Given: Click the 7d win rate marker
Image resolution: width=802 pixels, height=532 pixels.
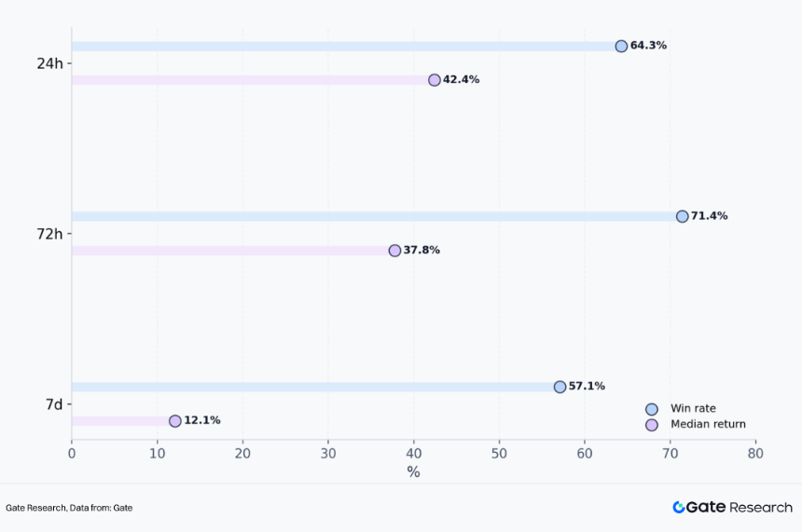Looking at the screenshot, I should [x=560, y=387].
